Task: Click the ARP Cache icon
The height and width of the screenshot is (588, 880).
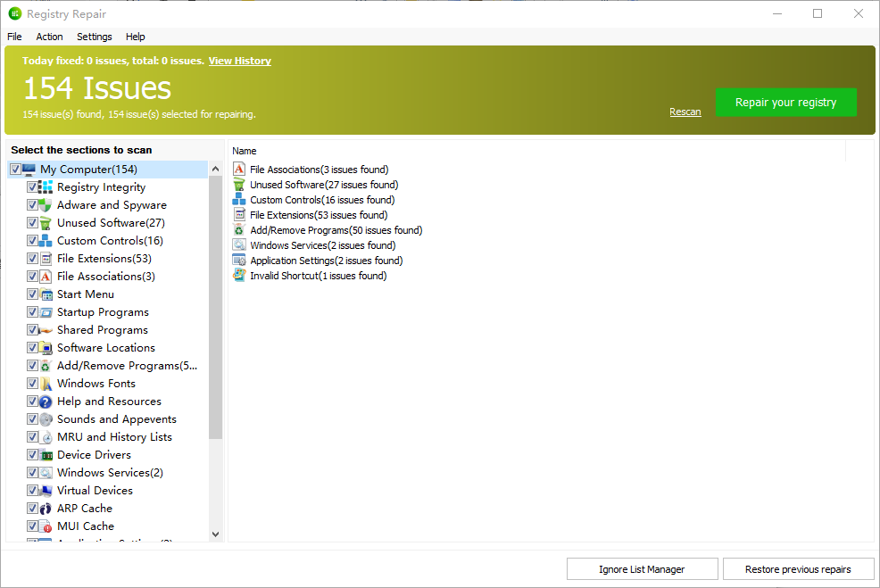Action: (46, 509)
